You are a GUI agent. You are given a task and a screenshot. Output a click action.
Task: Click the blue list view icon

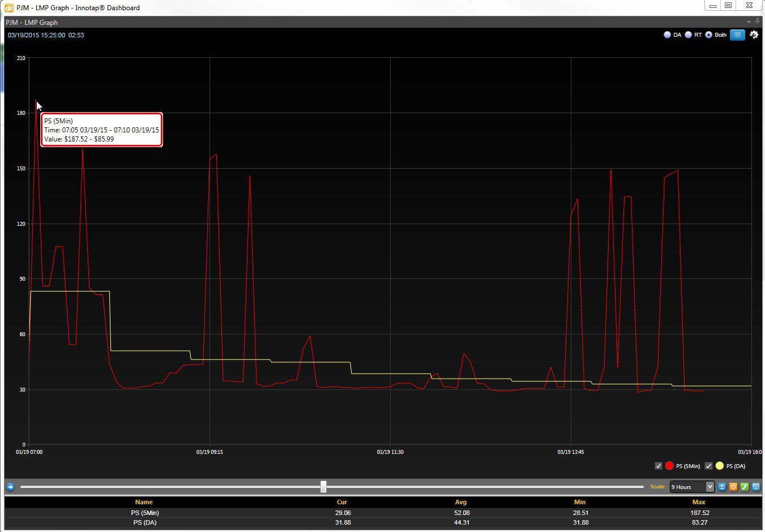[x=737, y=35]
